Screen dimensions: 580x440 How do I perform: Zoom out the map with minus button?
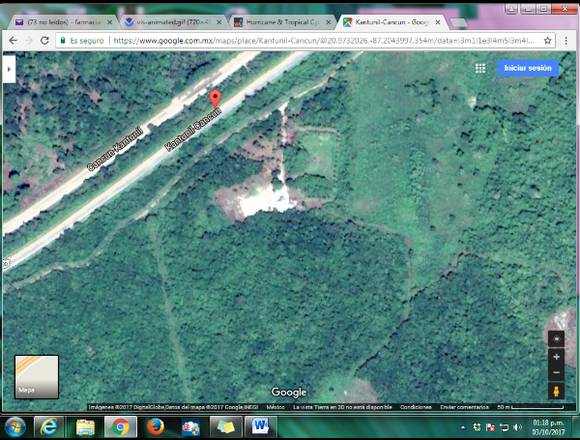[x=556, y=373]
